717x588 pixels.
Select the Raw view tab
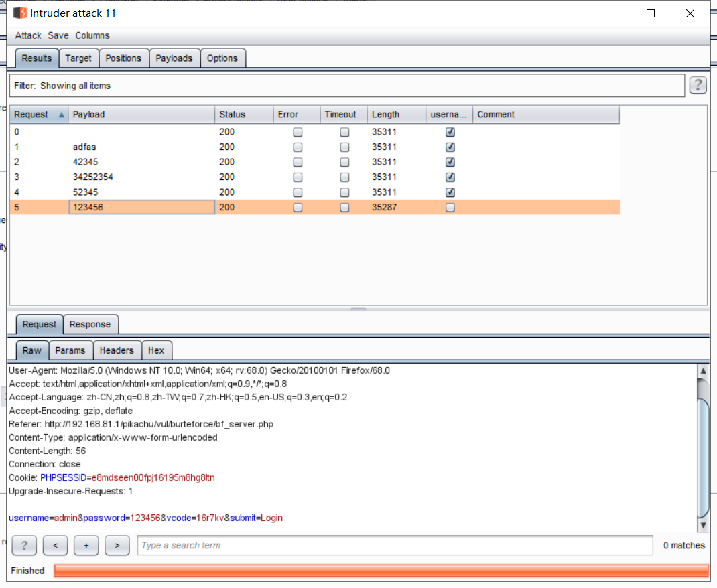tap(32, 350)
